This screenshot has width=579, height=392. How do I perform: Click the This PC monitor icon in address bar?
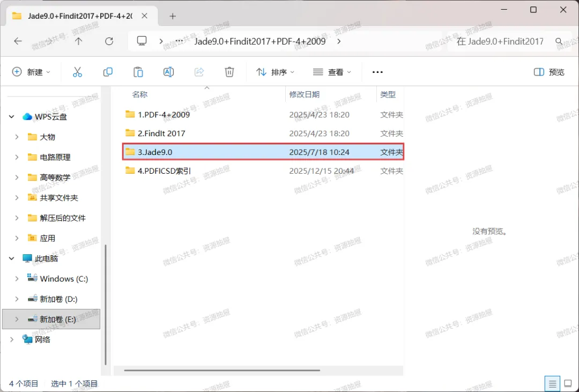pos(142,41)
